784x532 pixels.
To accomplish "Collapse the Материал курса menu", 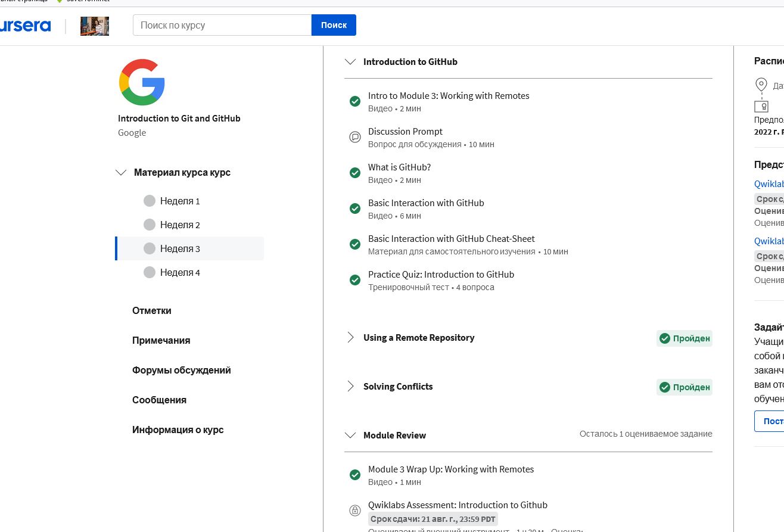I will 121,173.
